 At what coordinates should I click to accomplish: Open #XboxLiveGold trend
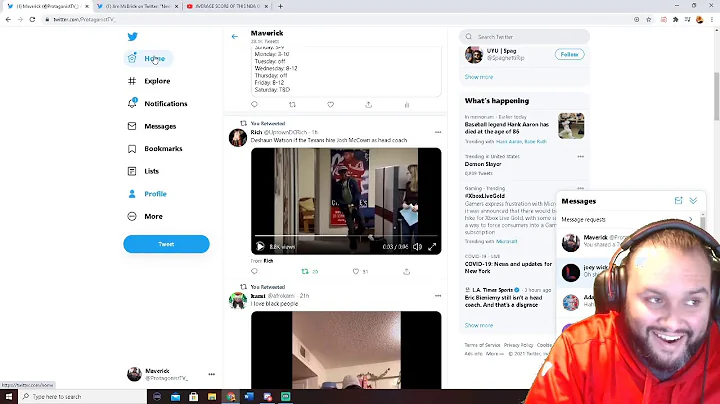[x=484, y=196]
